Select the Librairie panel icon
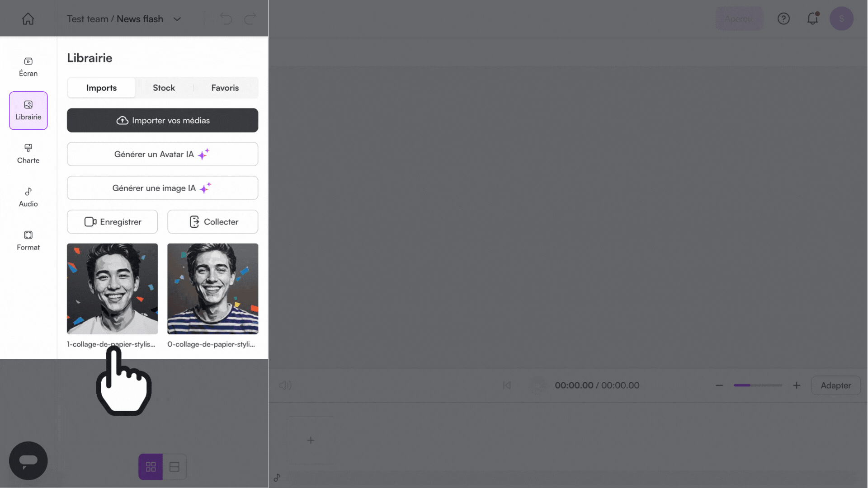 point(28,110)
